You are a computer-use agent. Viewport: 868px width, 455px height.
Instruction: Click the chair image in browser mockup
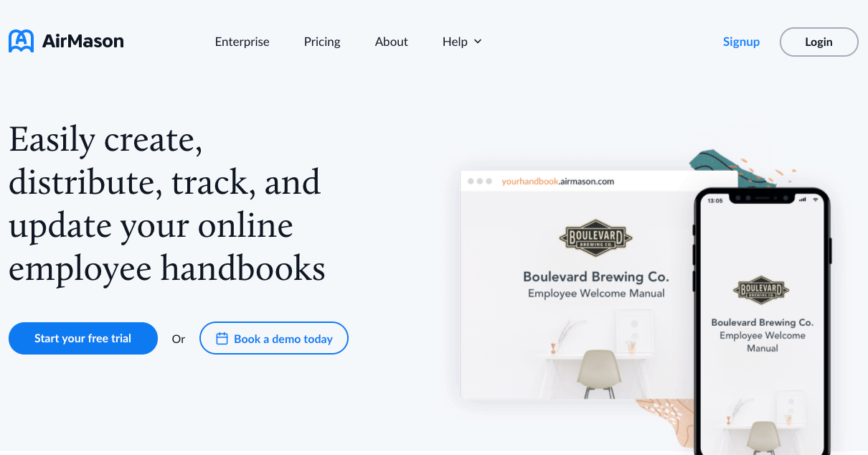(x=598, y=373)
